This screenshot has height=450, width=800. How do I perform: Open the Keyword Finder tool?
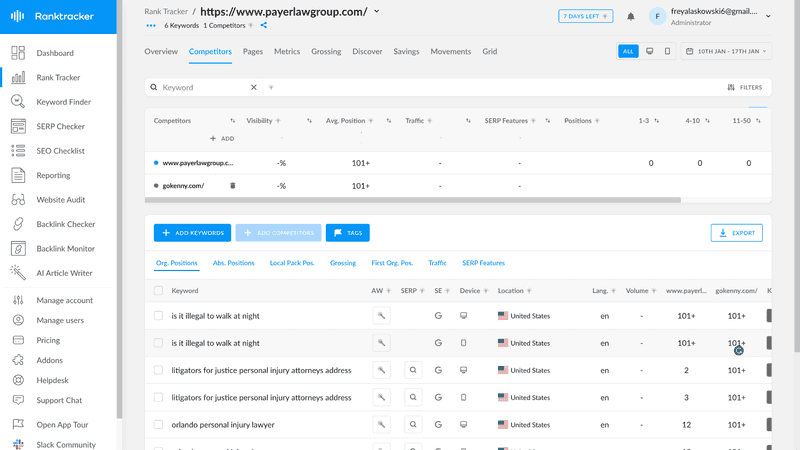(63, 102)
